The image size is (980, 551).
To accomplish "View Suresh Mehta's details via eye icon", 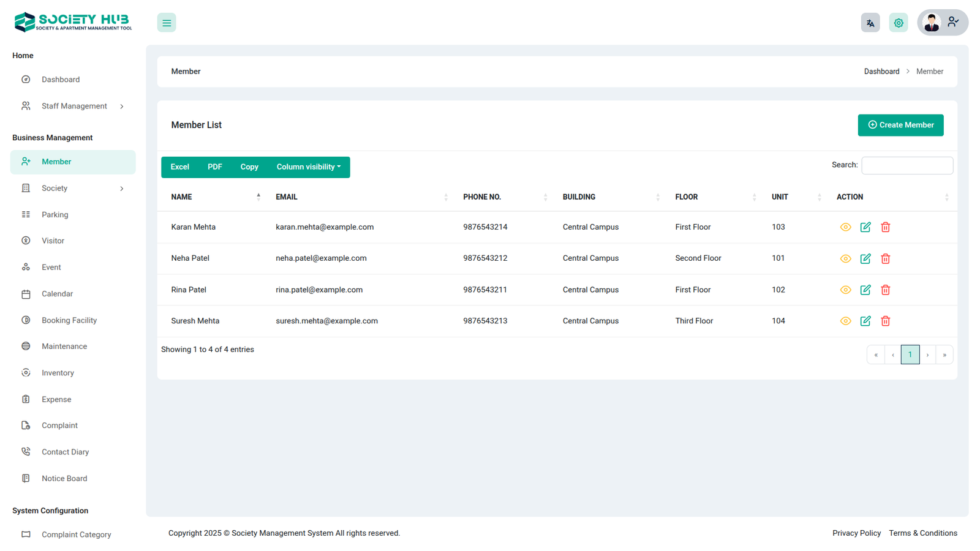I will pos(845,321).
